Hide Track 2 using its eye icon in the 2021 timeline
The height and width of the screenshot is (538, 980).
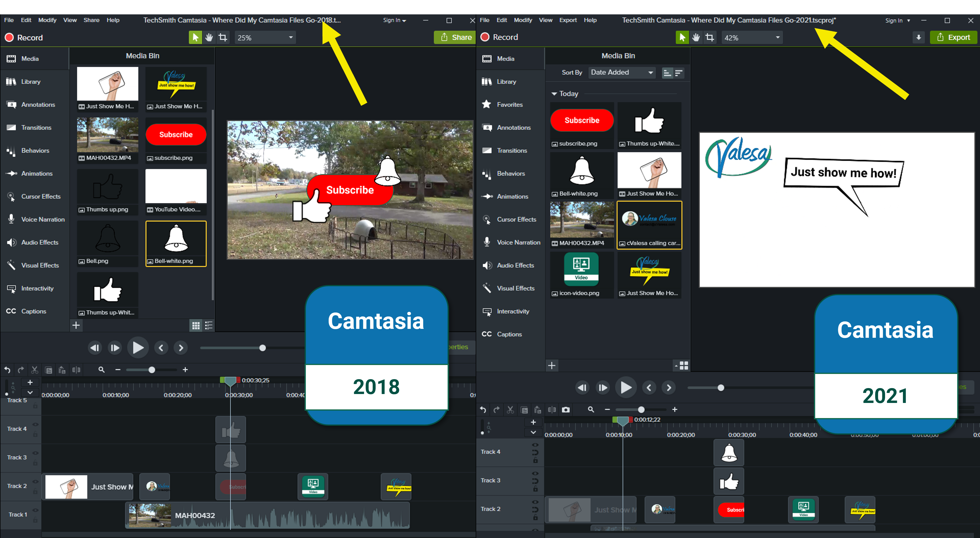(x=535, y=502)
